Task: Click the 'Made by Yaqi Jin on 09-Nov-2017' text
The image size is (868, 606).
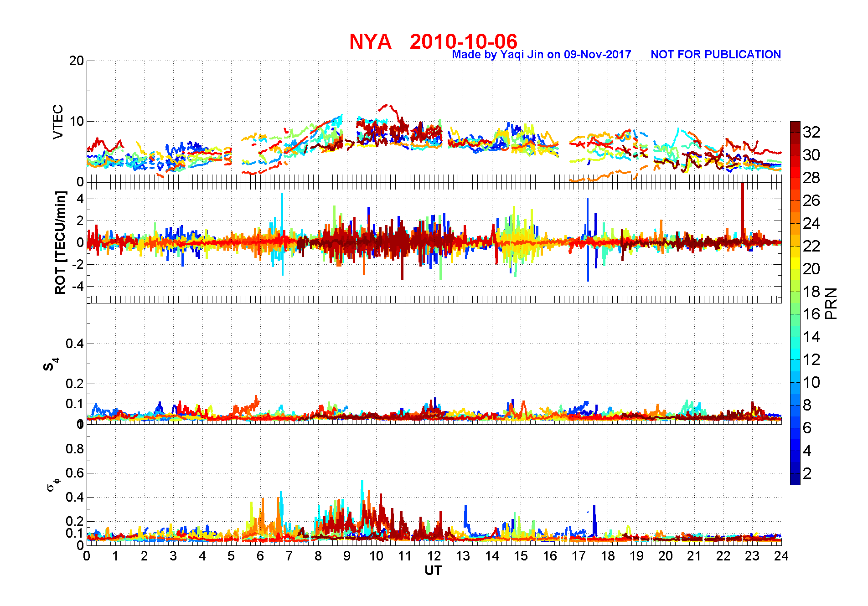Action: (x=542, y=55)
